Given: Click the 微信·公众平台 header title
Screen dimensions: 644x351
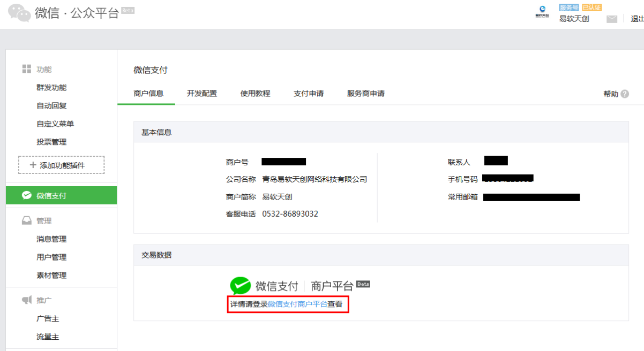Looking at the screenshot, I should 77,13.
